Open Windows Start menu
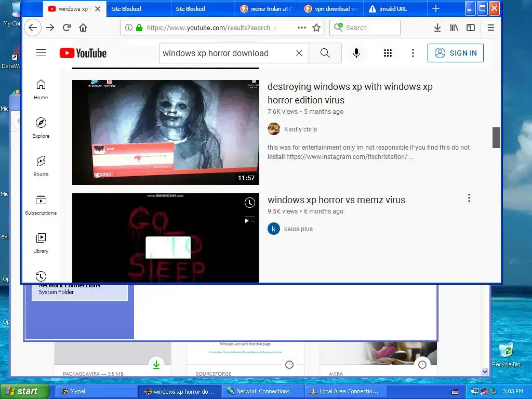 click(x=24, y=391)
